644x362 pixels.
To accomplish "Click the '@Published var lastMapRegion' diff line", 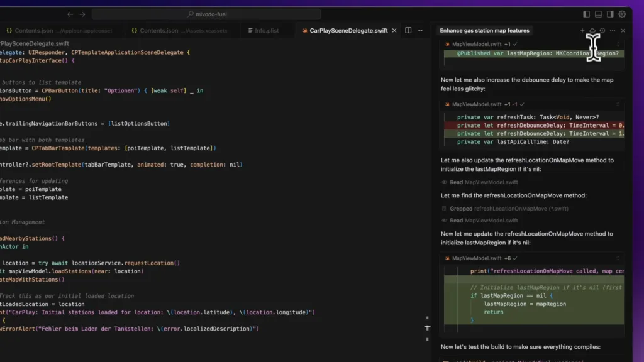I will point(534,53).
